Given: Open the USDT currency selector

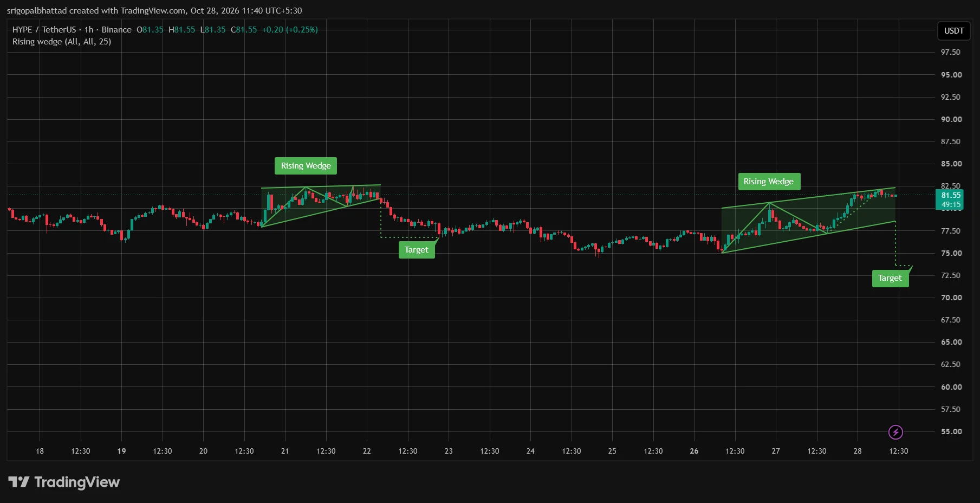Looking at the screenshot, I should [x=953, y=31].
